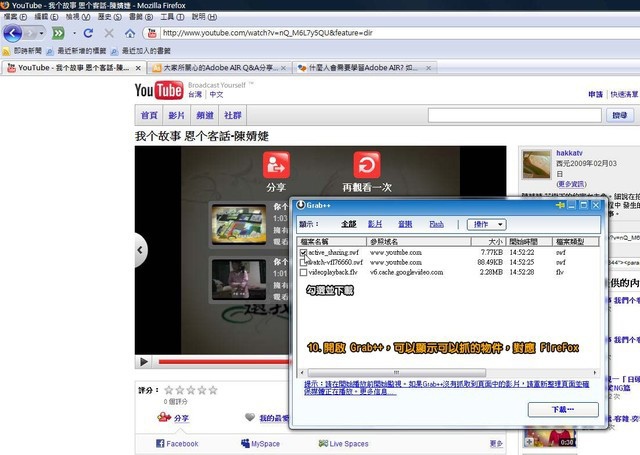
Task: Share video to Facebook
Action: coord(177,444)
